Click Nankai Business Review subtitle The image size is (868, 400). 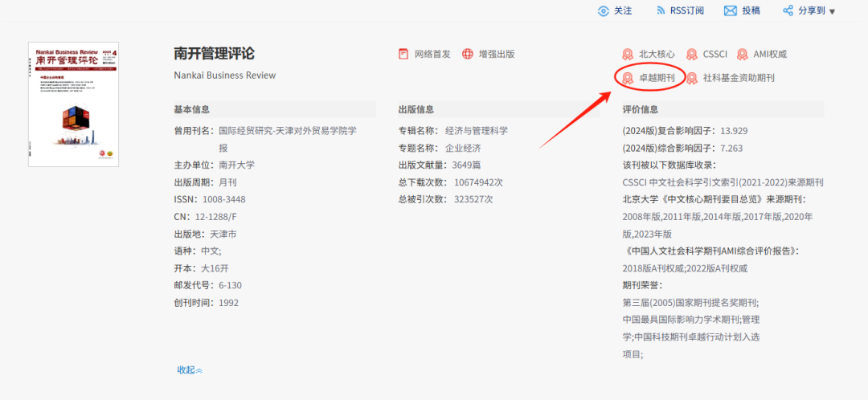225,76
